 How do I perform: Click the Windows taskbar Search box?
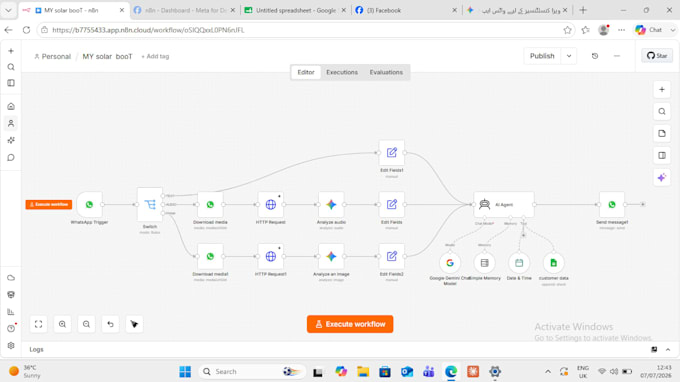(x=252, y=372)
